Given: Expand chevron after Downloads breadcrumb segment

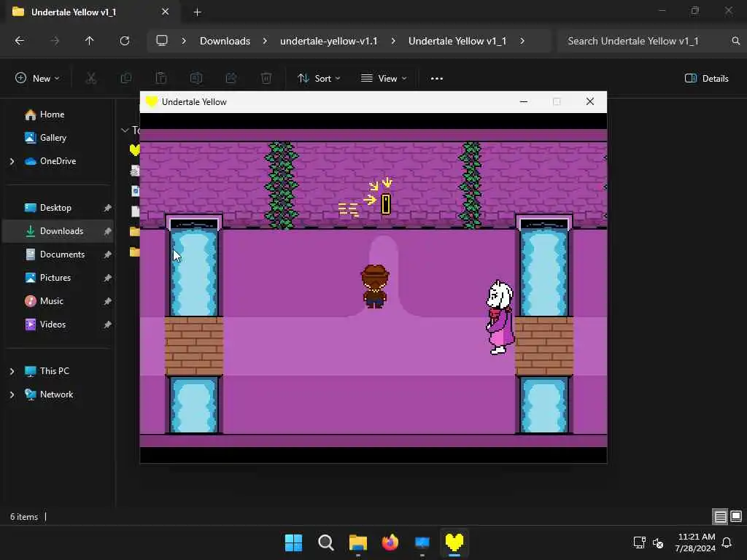Looking at the screenshot, I should coord(265,41).
